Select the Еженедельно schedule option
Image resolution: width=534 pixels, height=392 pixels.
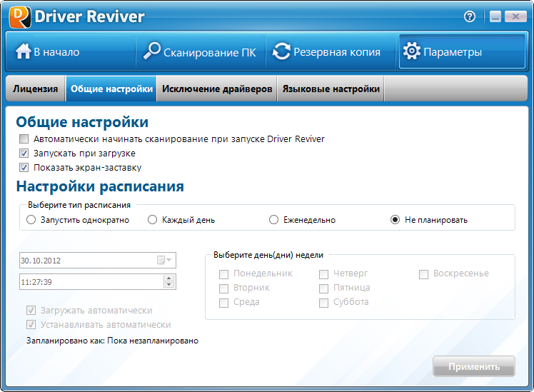274,220
